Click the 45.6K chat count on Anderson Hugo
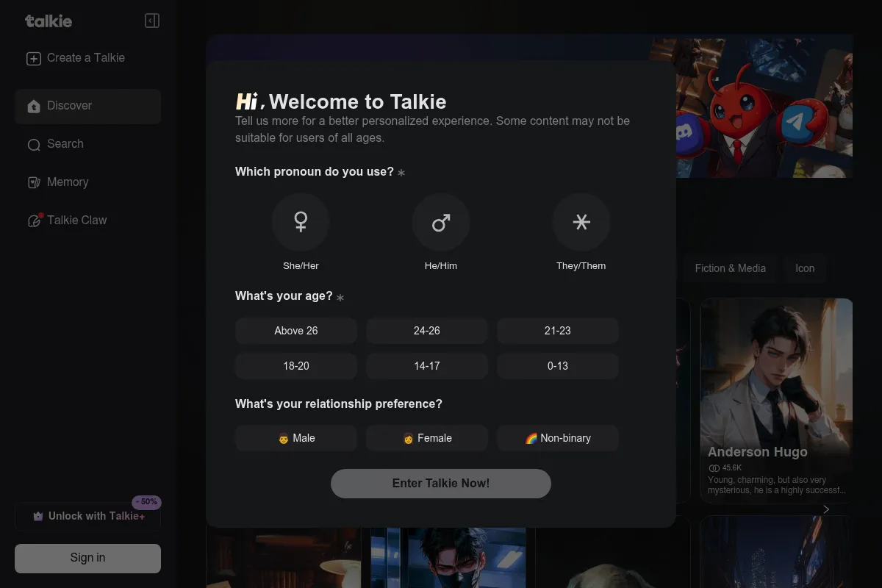Image resolution: width=882 pixels, height=588 pixels. pyautogui.click(x=725, y=467)
